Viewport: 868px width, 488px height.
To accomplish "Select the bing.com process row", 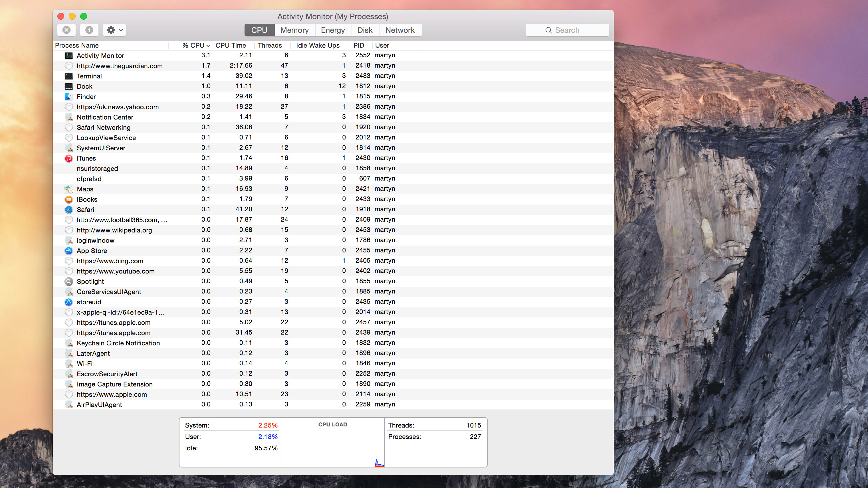I will [333, 261].
